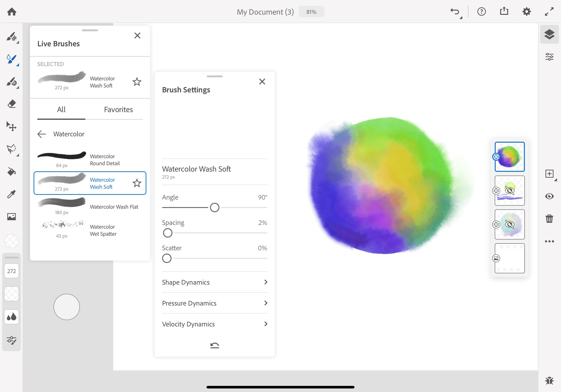Open the Paint Bucket fill tool

click(11, 172)
